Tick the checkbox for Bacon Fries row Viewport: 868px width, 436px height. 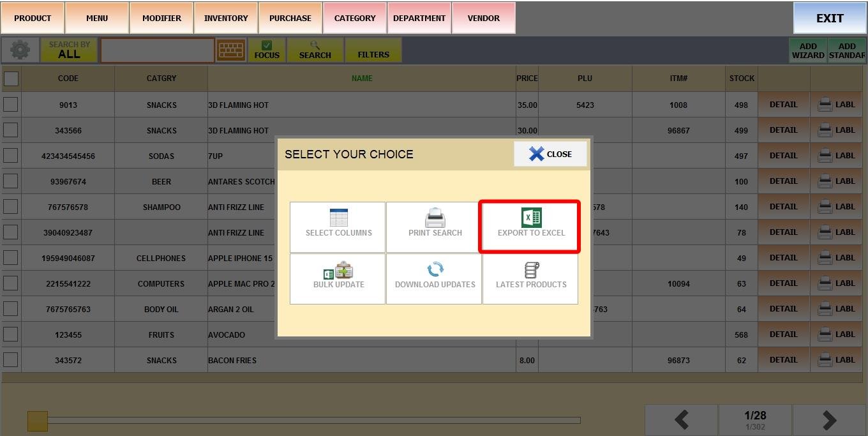(x=11, y=359)
